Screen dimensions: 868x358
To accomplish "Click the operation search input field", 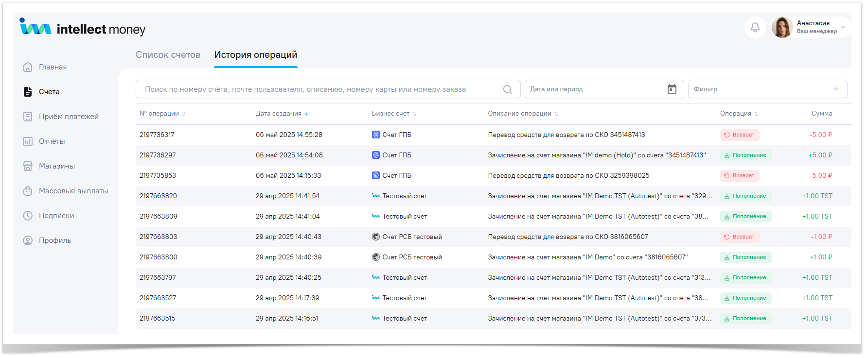I will pos(321,89).
